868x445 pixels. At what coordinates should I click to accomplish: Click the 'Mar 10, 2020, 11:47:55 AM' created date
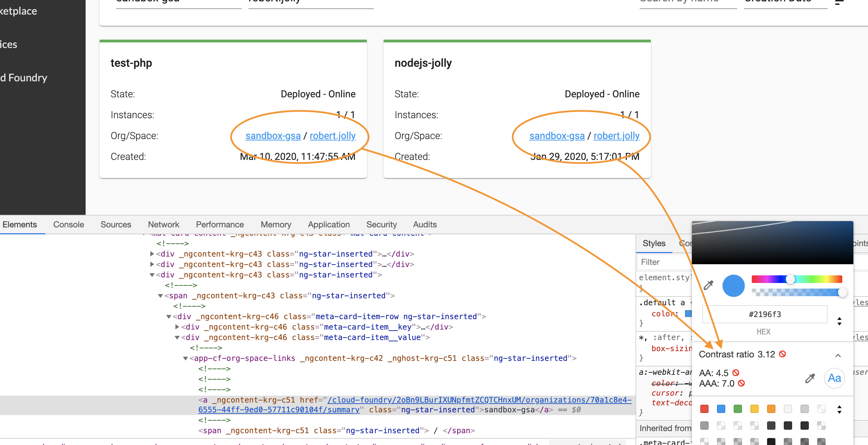tap(298, 156)
